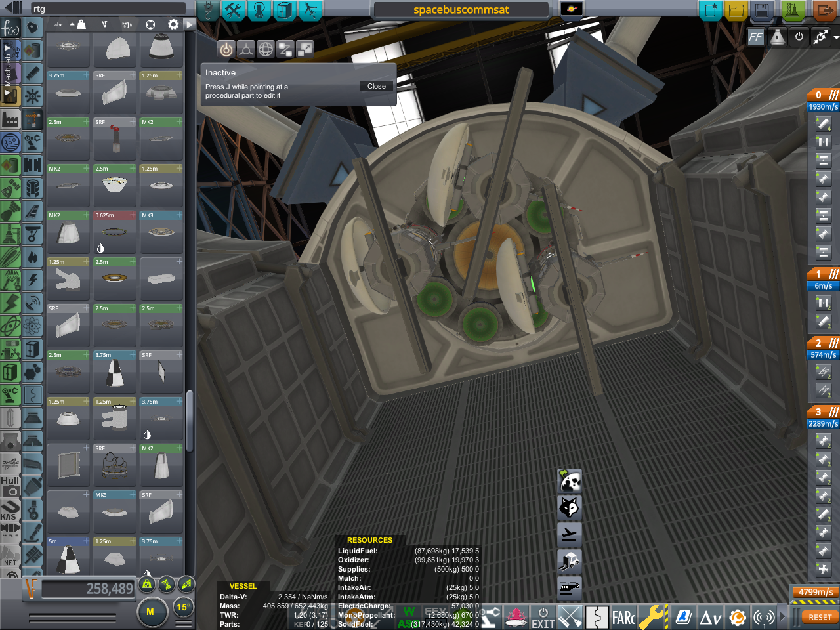Toggle the 15° angle snap button
The width and height of the screenshot is (840, 630).
(x=184, y=608)
